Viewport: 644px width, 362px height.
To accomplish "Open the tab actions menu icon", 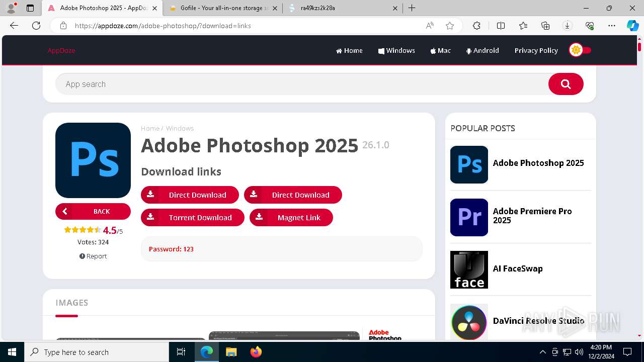I will [30, 8].
